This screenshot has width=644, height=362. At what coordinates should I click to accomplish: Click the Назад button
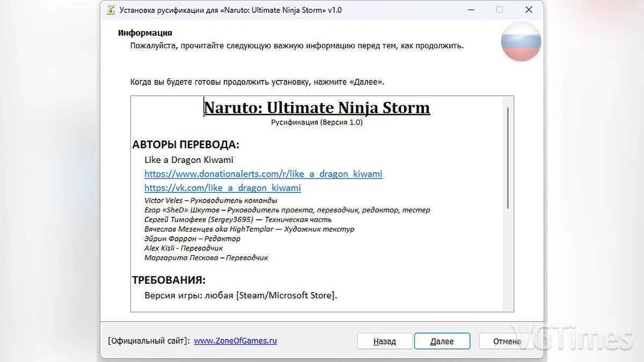[385, 341]
